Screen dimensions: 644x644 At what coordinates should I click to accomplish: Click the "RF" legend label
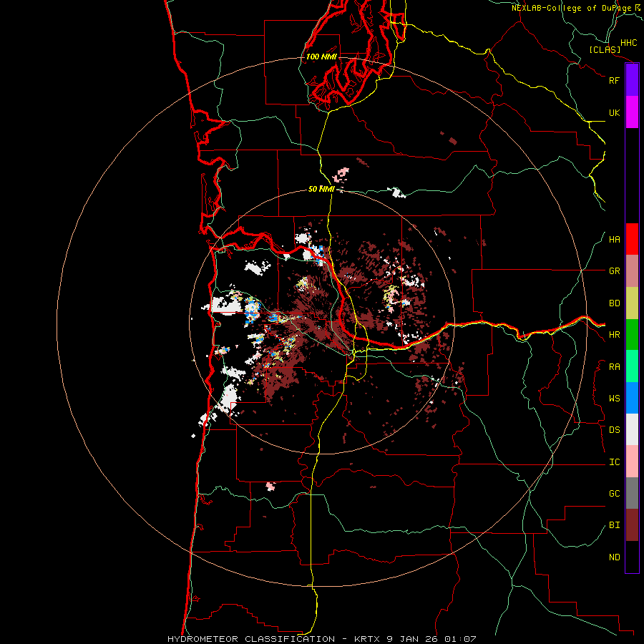[614, 80]
